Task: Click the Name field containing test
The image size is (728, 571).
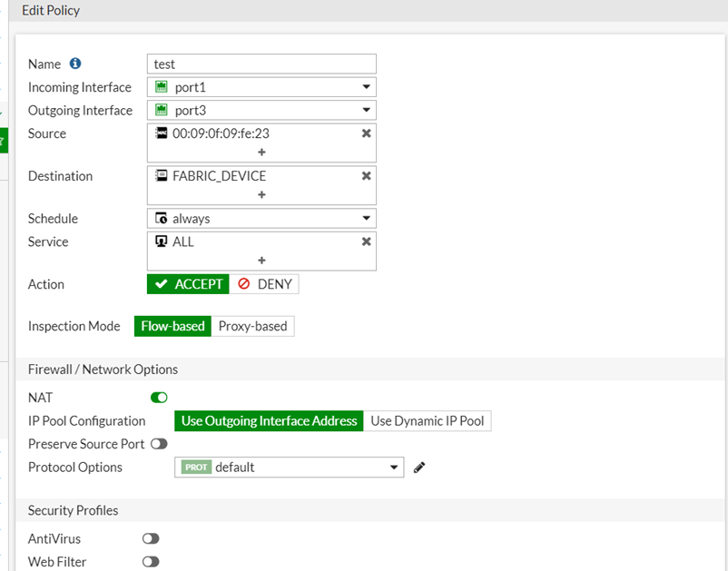Action: click(x=261, y=64)
